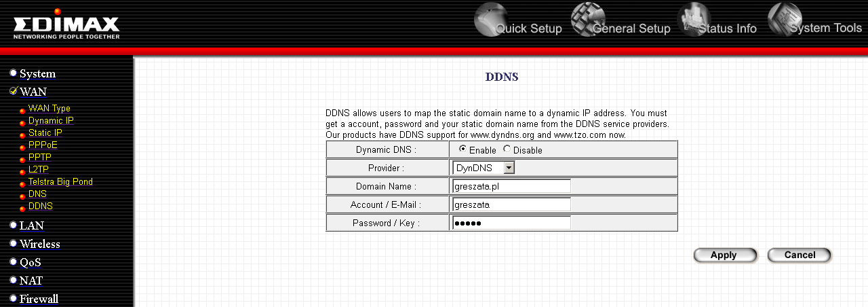
Task: Click the Apply button
Action: (724, 255)
